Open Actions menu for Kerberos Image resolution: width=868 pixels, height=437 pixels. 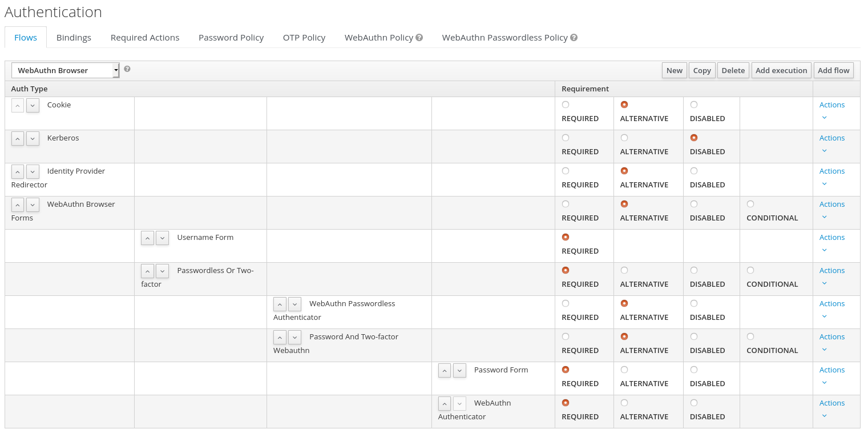(831, 144)
